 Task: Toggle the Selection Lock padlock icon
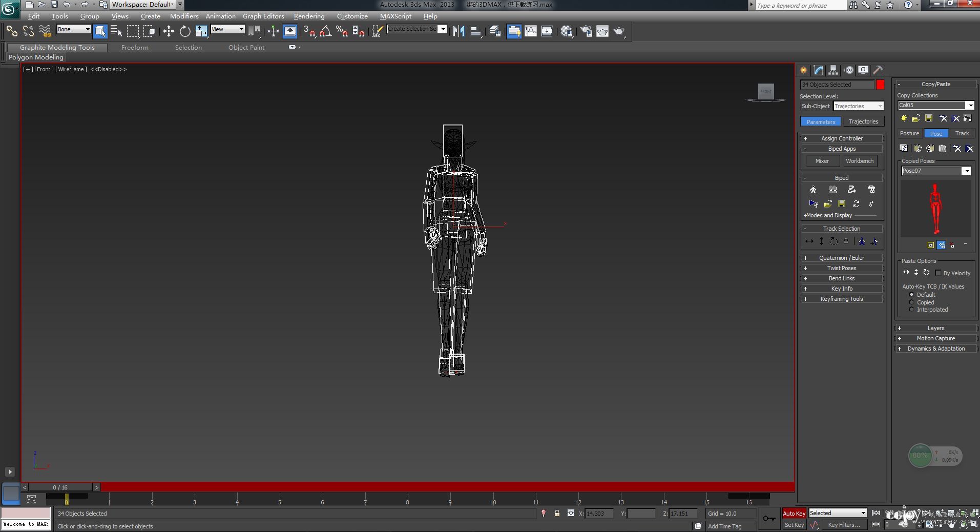point(557,513)
